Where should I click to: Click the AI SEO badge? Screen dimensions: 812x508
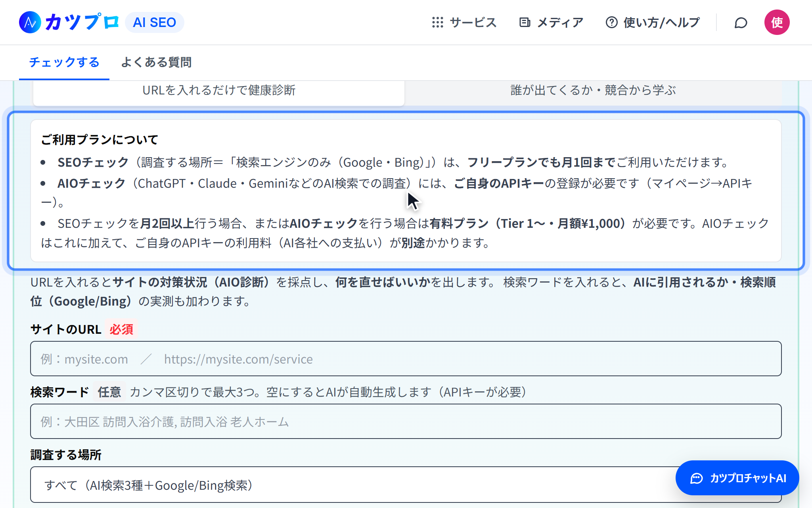[154, 22]
